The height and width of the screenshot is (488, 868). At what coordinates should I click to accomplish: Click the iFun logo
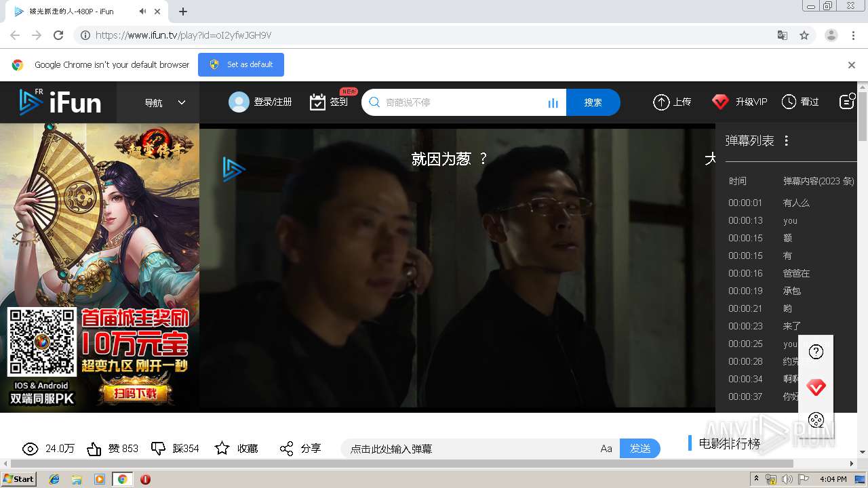(x=60, y=102)
